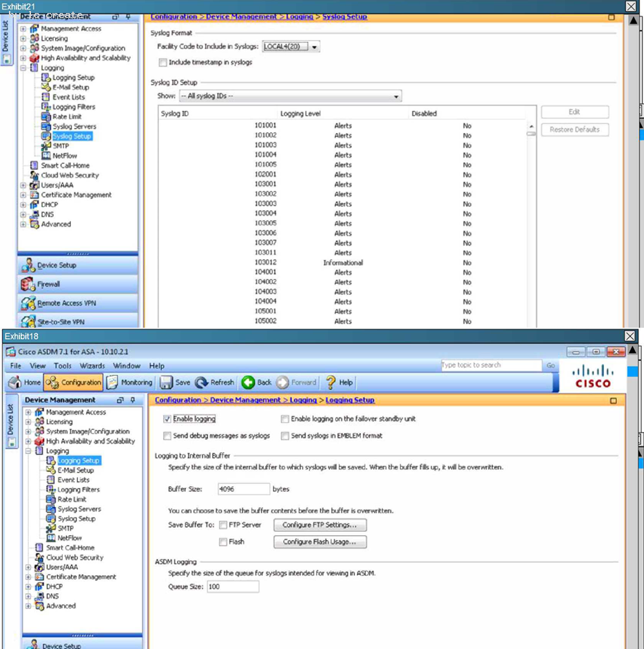Open Configuration view in Exhibit18 toolbar
Image resolution: width=644 pixels, height=649 pixels.
pos(73,382)
